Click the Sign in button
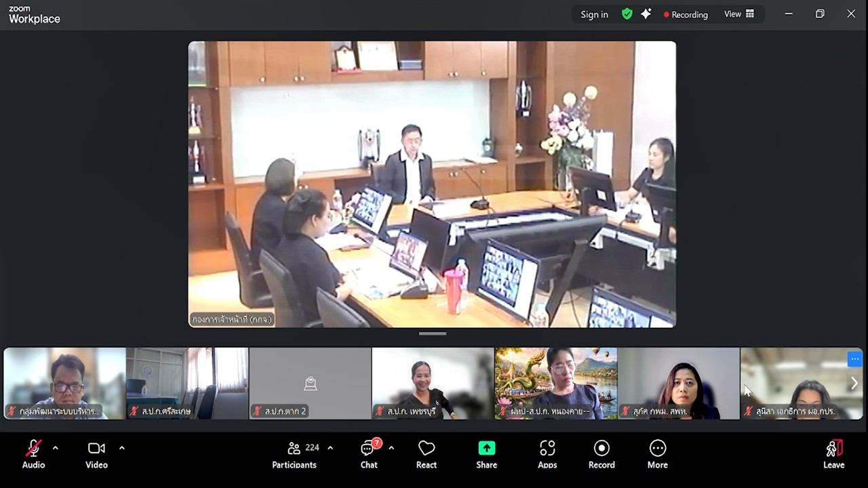Image resolution: width=868 pixels, height=488 pixels. coord(594,14)
